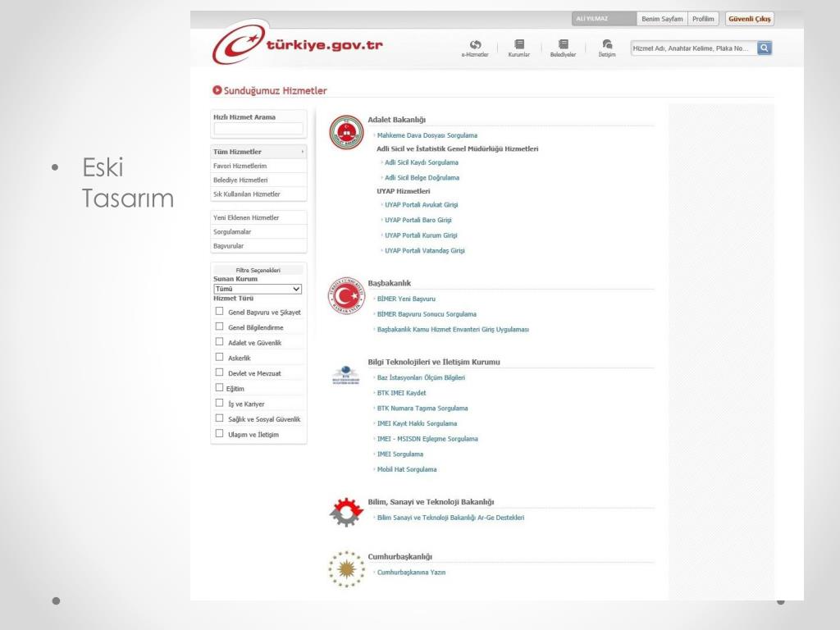Click the magnifier search button
This screenshot has height=630, width=840.
(764, 48)
